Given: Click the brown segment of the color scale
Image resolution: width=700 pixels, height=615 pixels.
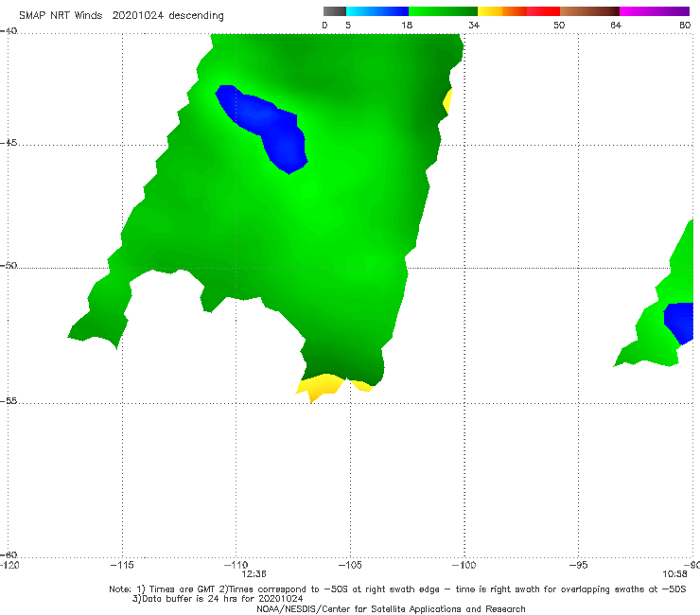Looking at the screenshot, I should click(589, 11).
